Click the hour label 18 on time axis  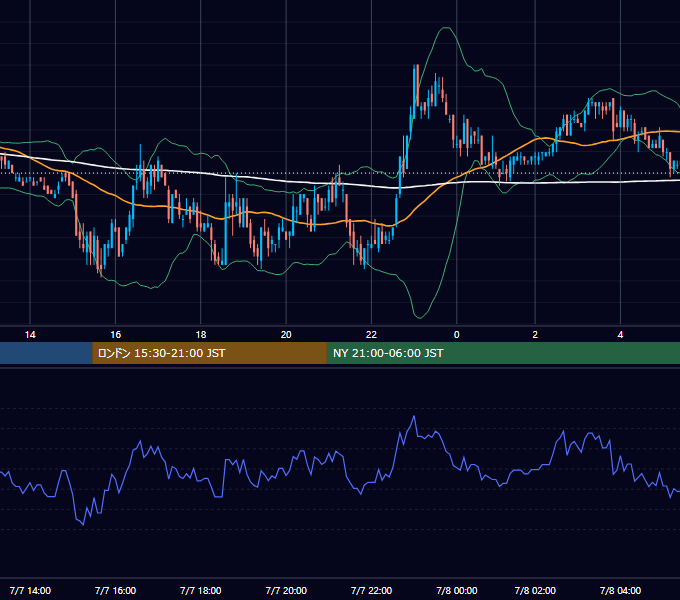tap(201, 335)
